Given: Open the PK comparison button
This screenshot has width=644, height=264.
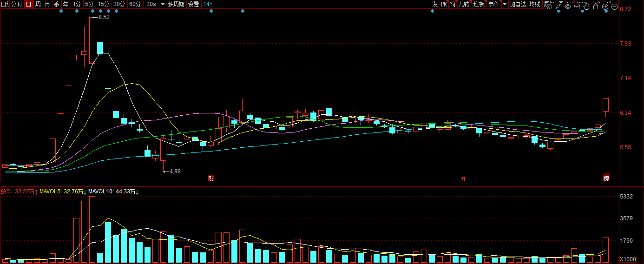Looking at the screenshot, I should tap(444, 4).
